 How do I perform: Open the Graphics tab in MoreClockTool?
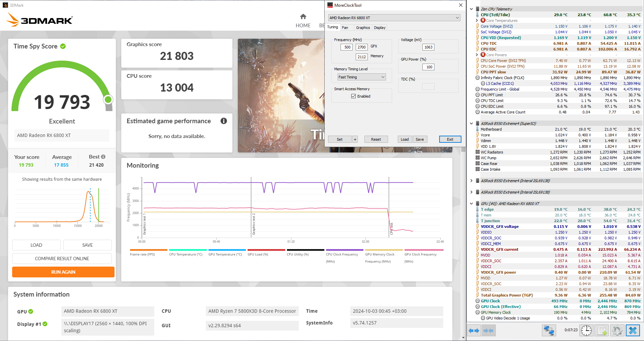[363, 28]
